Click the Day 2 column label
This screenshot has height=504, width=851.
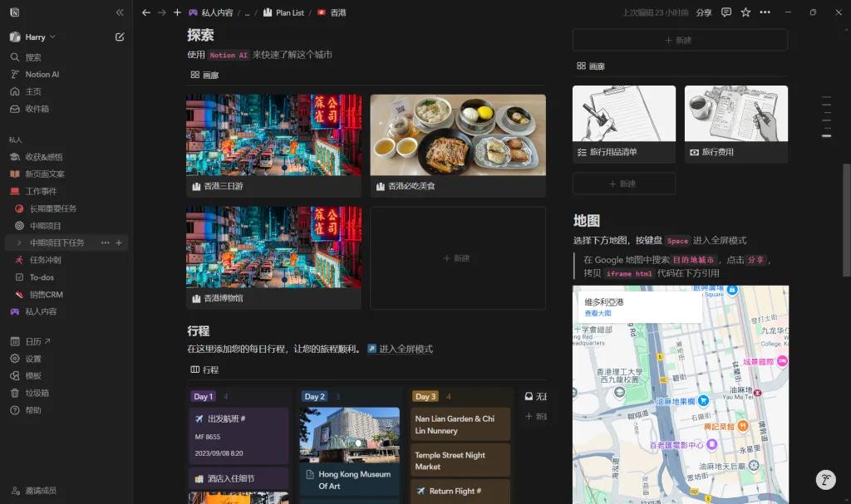point(315,396)
